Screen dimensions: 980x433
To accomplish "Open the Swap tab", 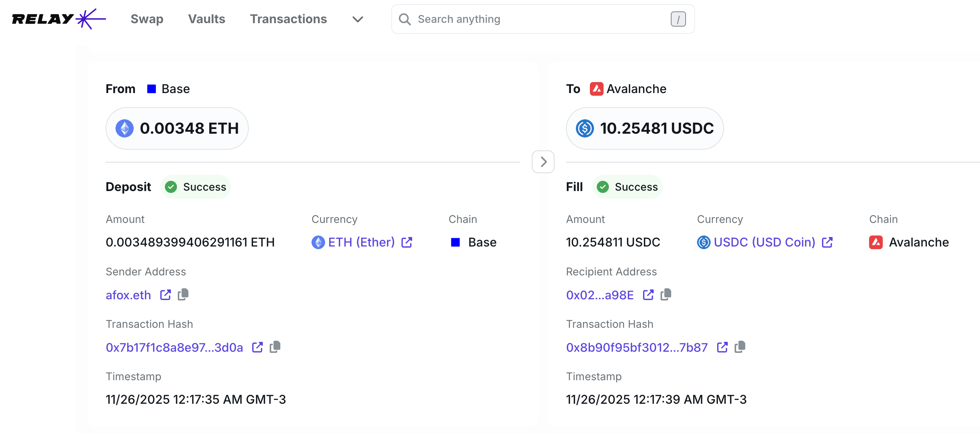I will point(147,19).
